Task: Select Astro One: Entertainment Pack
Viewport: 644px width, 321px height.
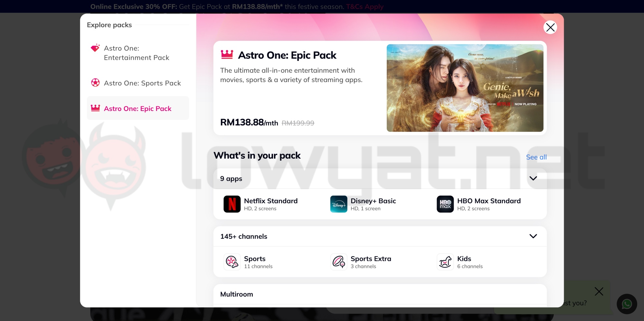Action: click(x=137, y=53)
